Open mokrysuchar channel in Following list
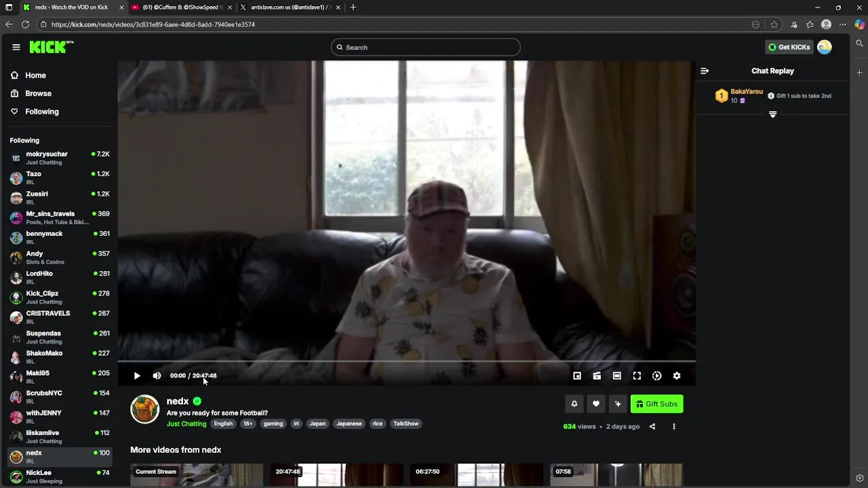 [59, 158]
